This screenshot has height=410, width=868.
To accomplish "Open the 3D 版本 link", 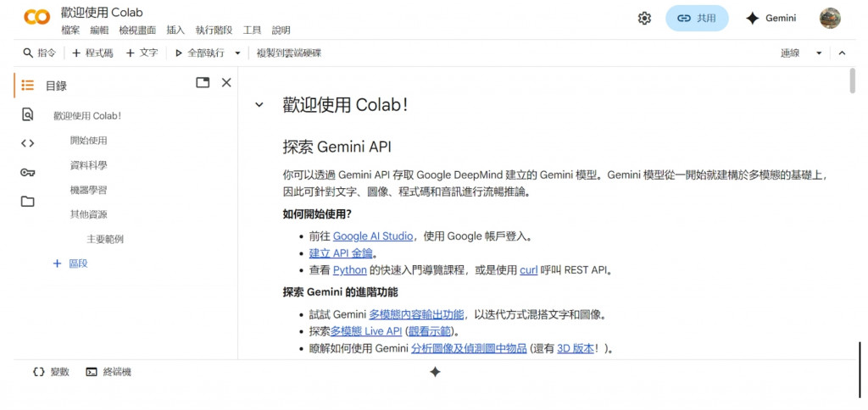I will coord(576,348).
